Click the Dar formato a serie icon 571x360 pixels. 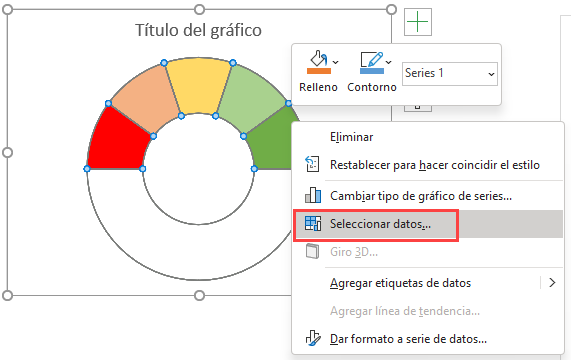[x=313, y=339]
